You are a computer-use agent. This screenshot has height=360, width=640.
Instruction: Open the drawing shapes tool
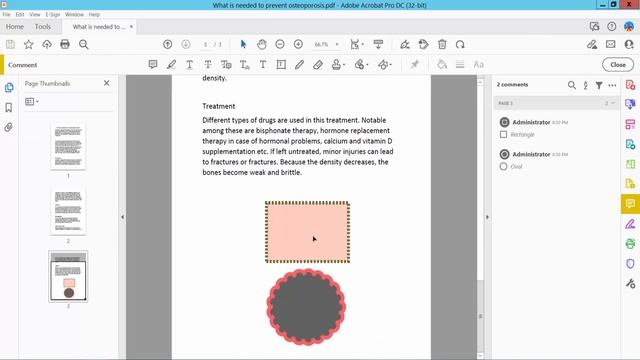[384, 64]
